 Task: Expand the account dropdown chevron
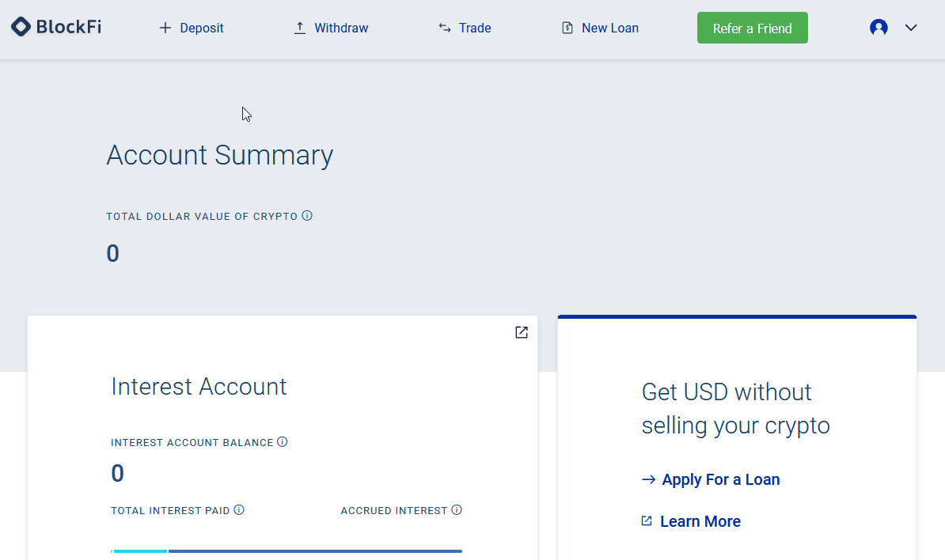pyautogui.click(x=911, y=28)
